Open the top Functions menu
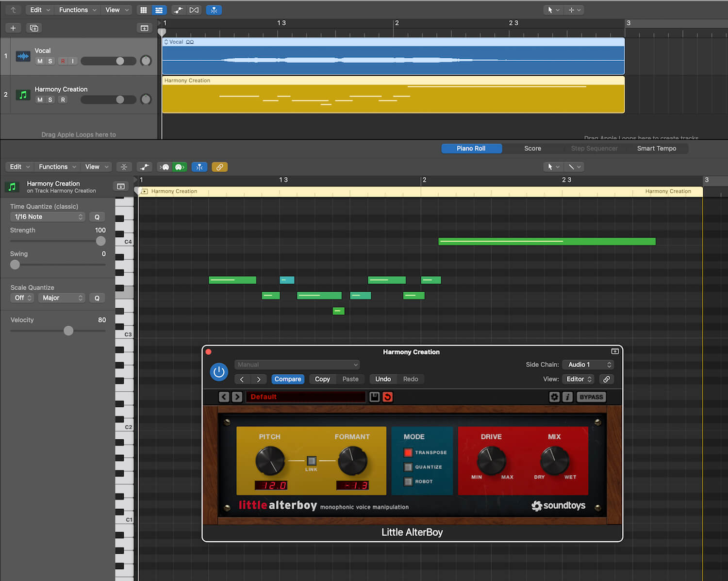728x581 pixels. click(77, 10)
